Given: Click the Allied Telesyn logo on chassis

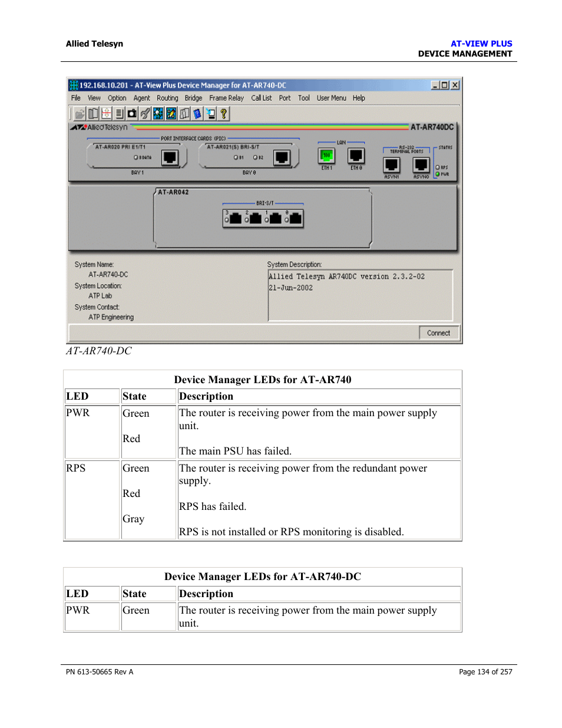Looking at the screenshot, I should click(99, 127).
